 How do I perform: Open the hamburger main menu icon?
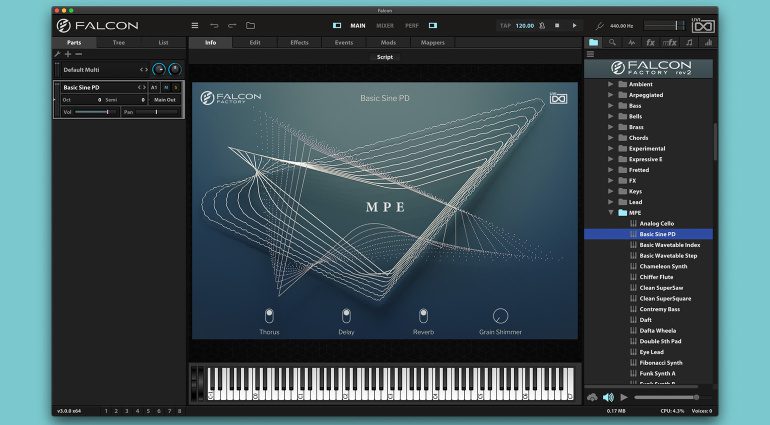coord(195,26)
